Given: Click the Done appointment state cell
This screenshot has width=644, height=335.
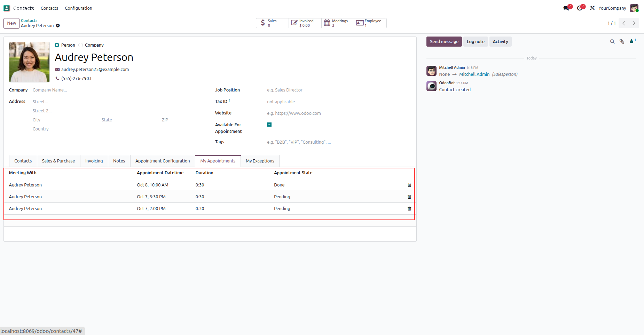Looking at the screenshot, I should tap(279, 185).
